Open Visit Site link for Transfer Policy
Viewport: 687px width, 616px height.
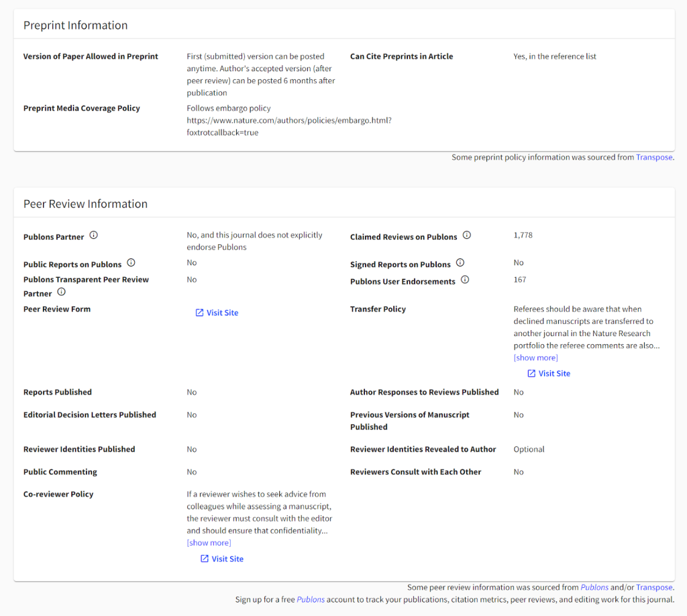pyautogui.click(x=554, y=374)
